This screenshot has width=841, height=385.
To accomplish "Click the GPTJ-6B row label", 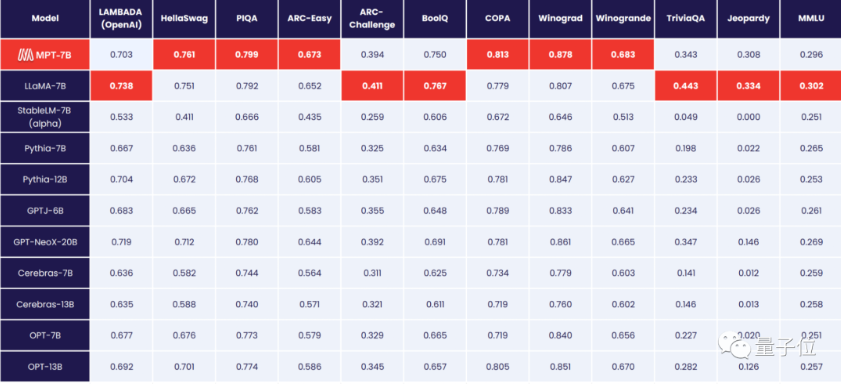I will pyautogui.click(x=45, y=210).
